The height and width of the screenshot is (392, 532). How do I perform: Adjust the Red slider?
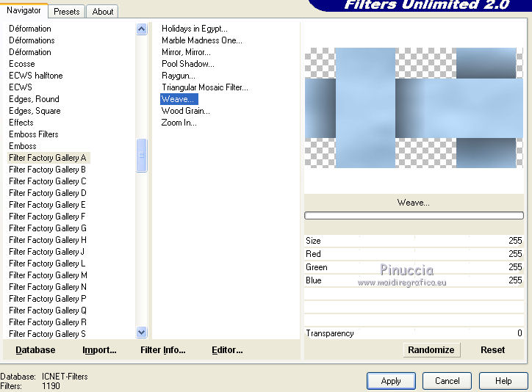414,254
